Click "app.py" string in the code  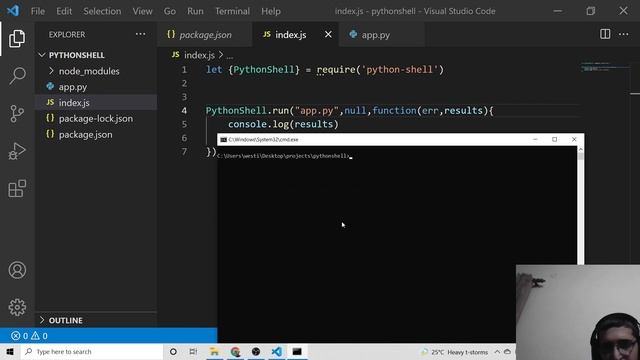317,111
